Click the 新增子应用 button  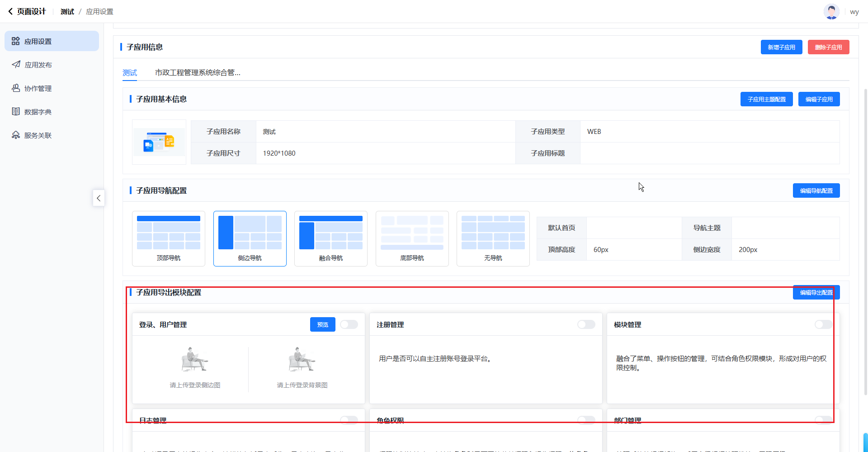pyautogui.click(x=781, y=47)
